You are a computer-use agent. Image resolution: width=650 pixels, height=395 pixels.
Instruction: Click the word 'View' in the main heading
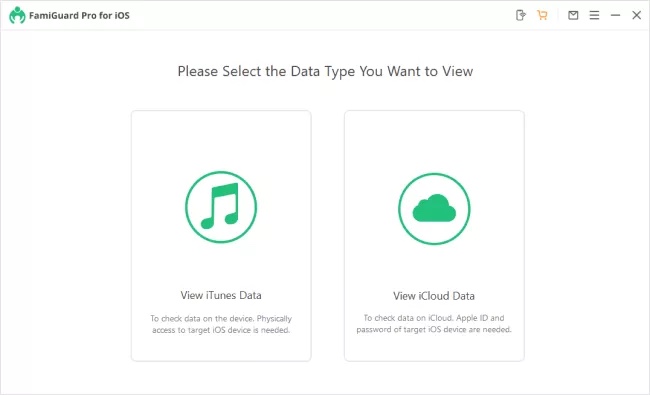[457, 71]
